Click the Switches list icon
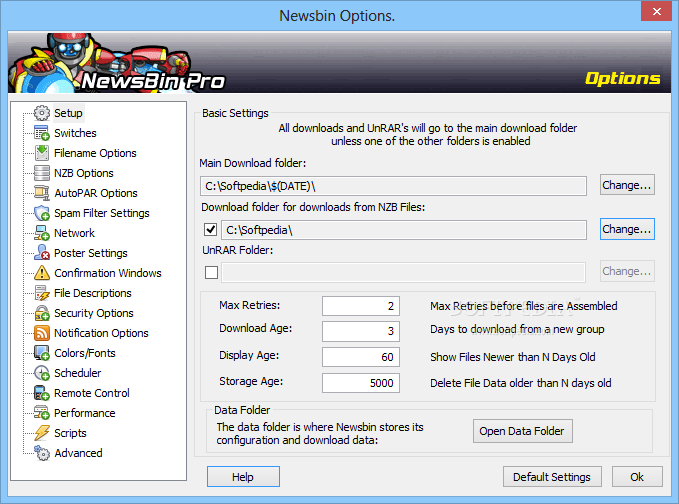 click(x=42, y=133)
